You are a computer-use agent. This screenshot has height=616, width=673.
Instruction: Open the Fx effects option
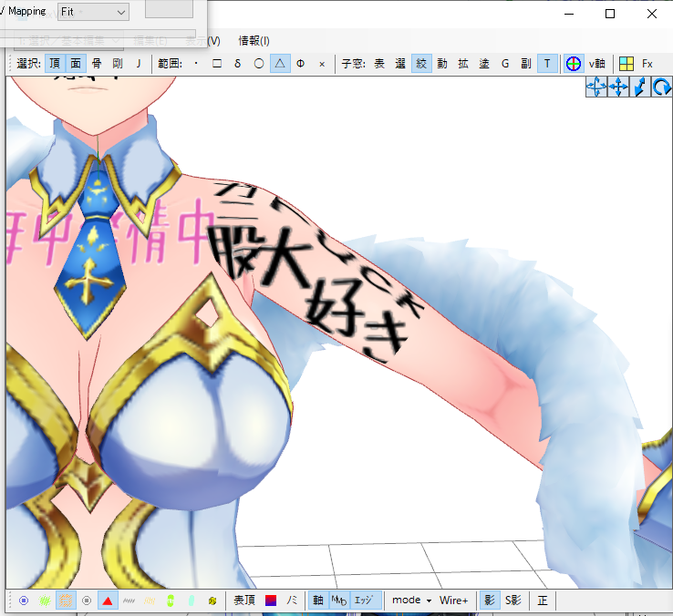[647, 64]
